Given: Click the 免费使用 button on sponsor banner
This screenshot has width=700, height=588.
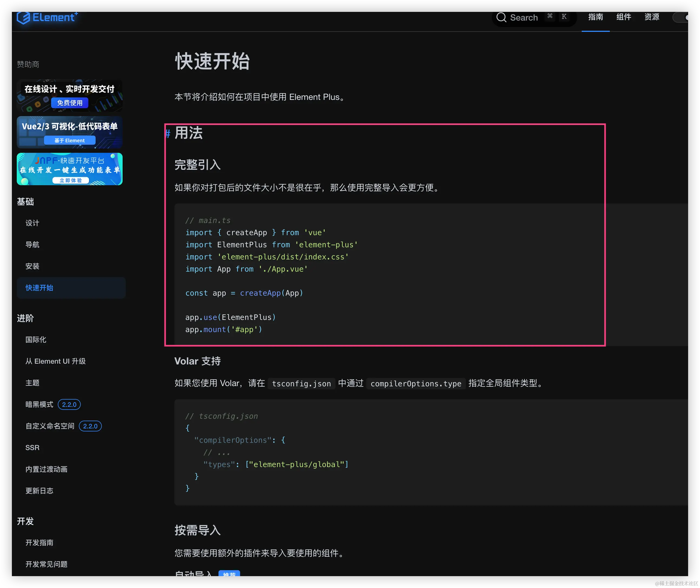Looking at the screenshot, I should coord(70,103).
